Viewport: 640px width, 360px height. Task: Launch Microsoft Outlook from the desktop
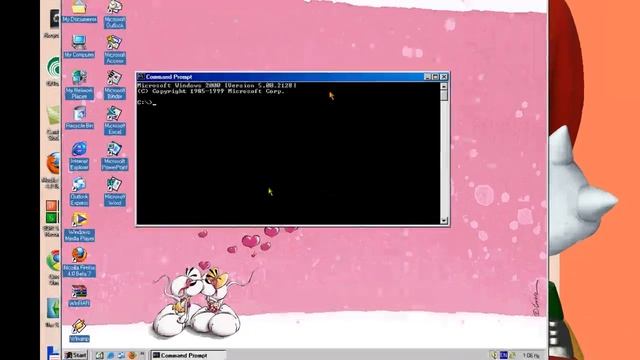click(x=115, y=14)
